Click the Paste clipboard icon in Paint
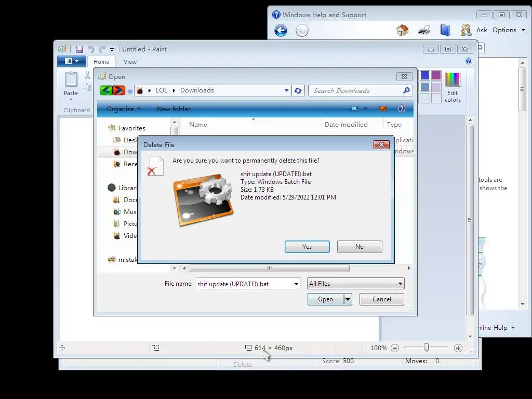This screenshot has height=399, width=532. (71, 79)
